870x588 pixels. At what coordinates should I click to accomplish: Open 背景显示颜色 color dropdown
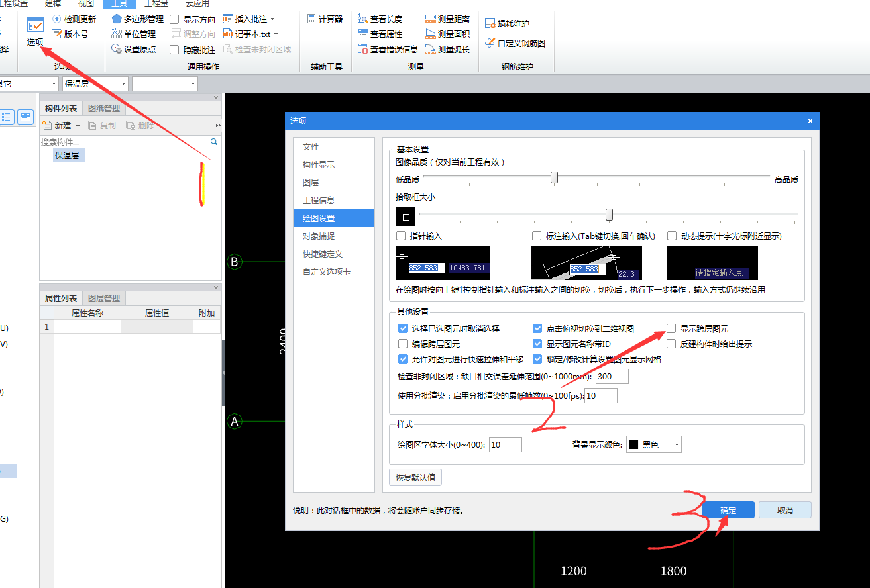pos(653,444)
